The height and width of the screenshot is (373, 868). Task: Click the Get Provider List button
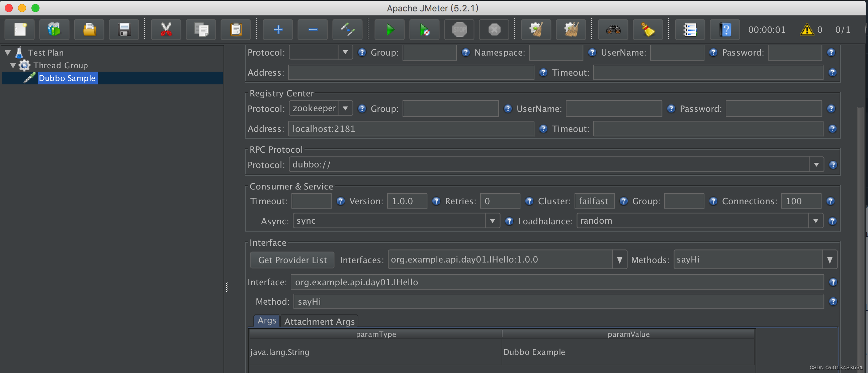click(x=292, y=260)
